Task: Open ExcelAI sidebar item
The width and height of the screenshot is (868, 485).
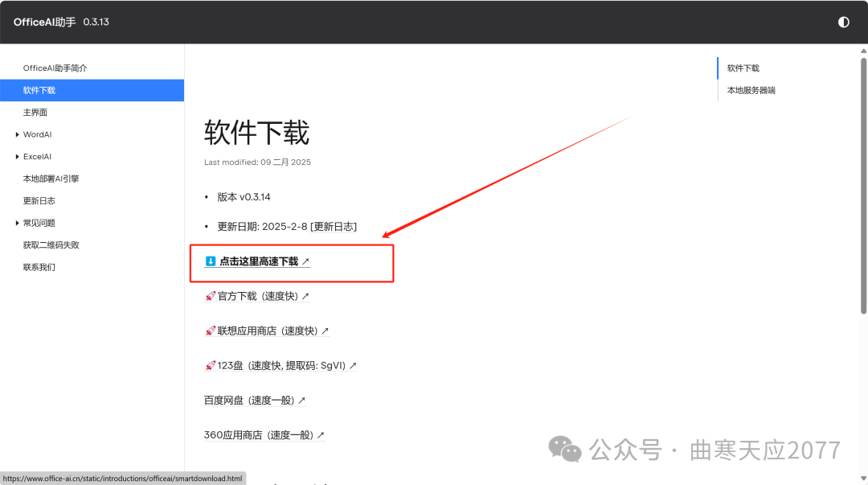Action: coord(37,157)
